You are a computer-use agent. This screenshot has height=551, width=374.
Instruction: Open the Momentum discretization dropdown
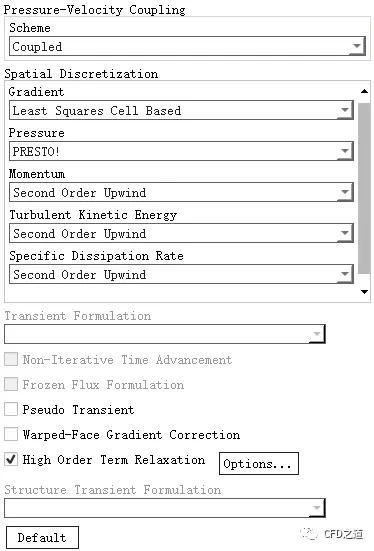point(181,192)
